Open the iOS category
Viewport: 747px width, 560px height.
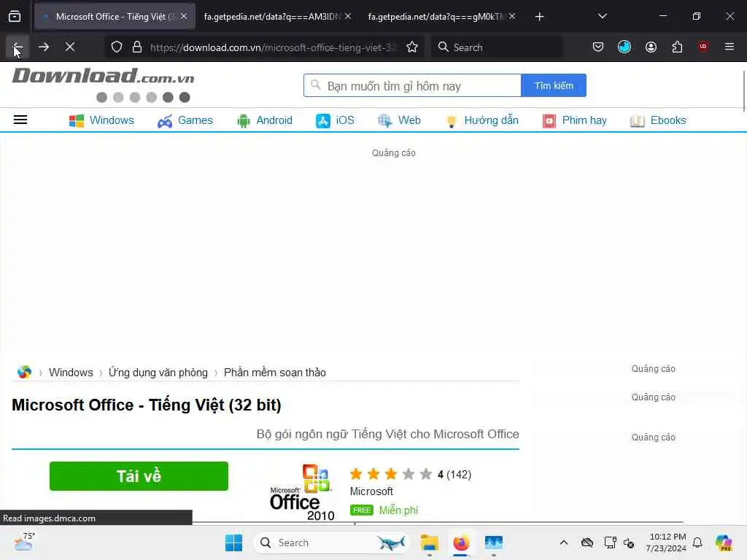(335, 120)
